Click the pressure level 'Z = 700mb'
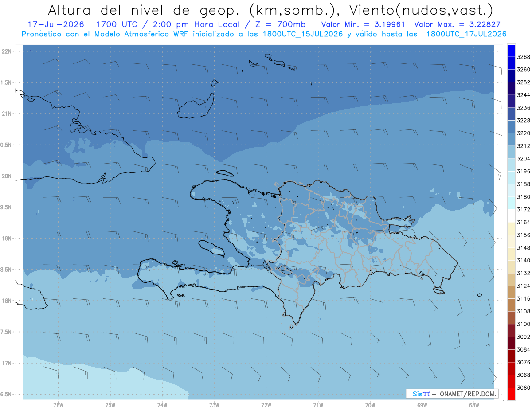 point(281,24)
